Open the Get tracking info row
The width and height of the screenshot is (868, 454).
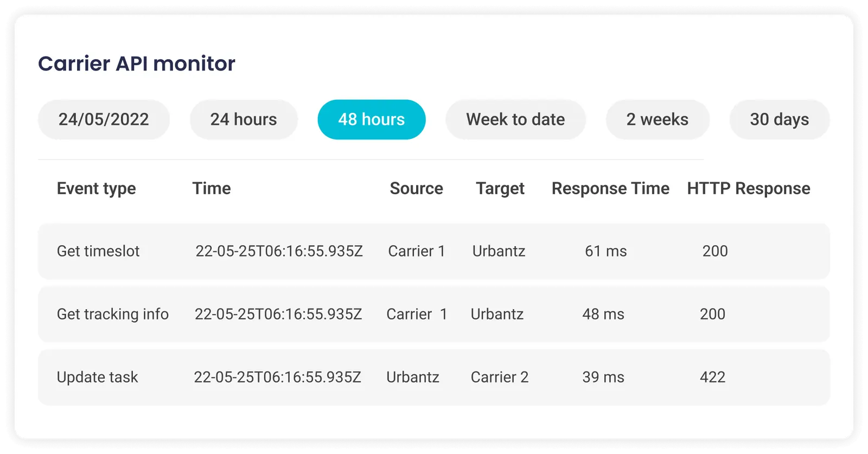coord(434,314)
